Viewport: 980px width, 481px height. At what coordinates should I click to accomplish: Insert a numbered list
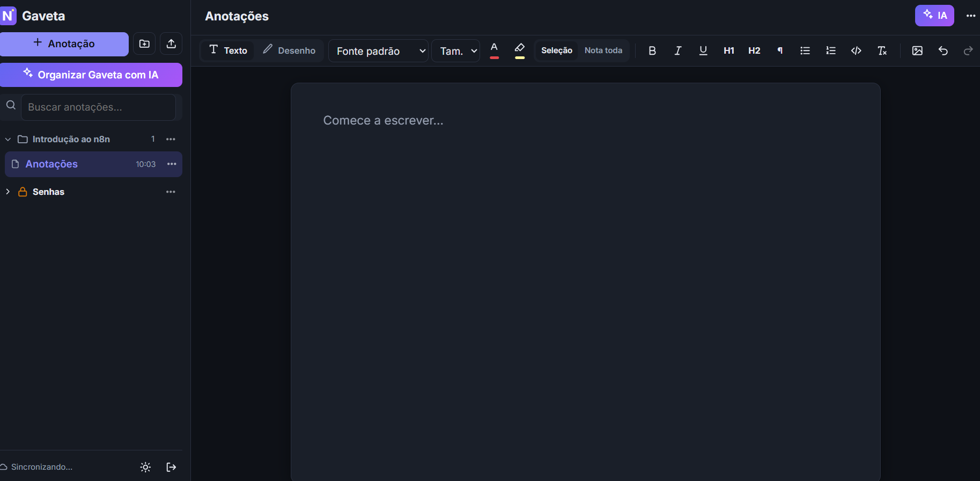(831, 50)
